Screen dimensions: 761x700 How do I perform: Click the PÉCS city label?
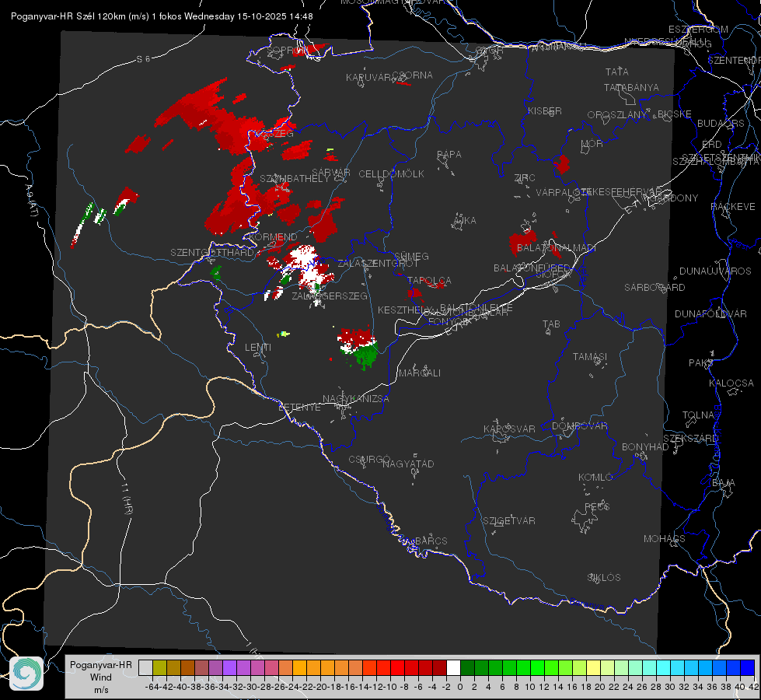(596, 506)
